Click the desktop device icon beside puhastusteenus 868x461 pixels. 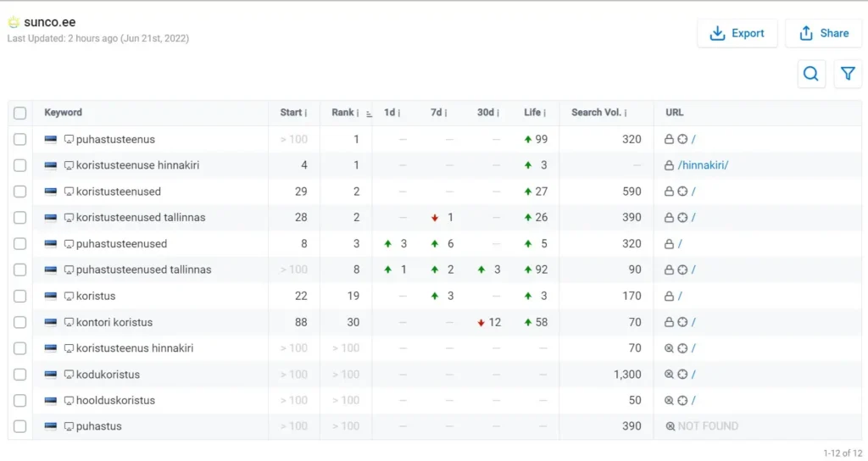pos(70,139)
